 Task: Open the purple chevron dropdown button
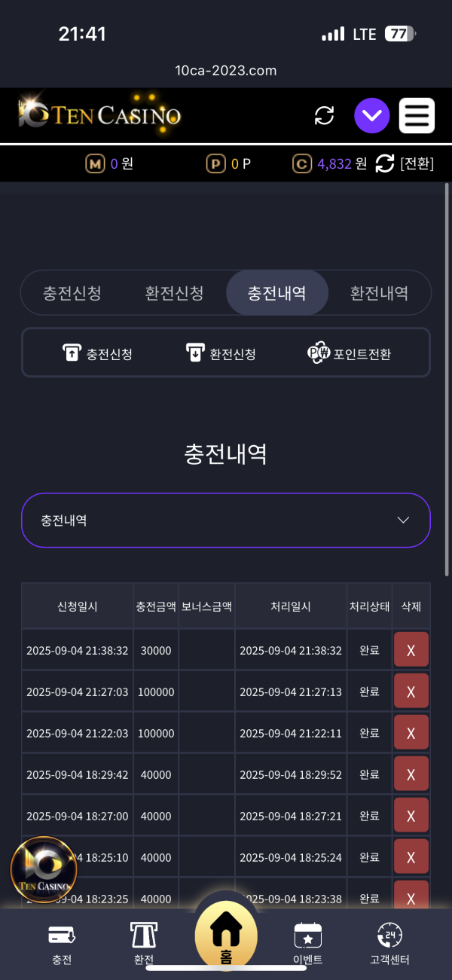(x=372, y=116)
